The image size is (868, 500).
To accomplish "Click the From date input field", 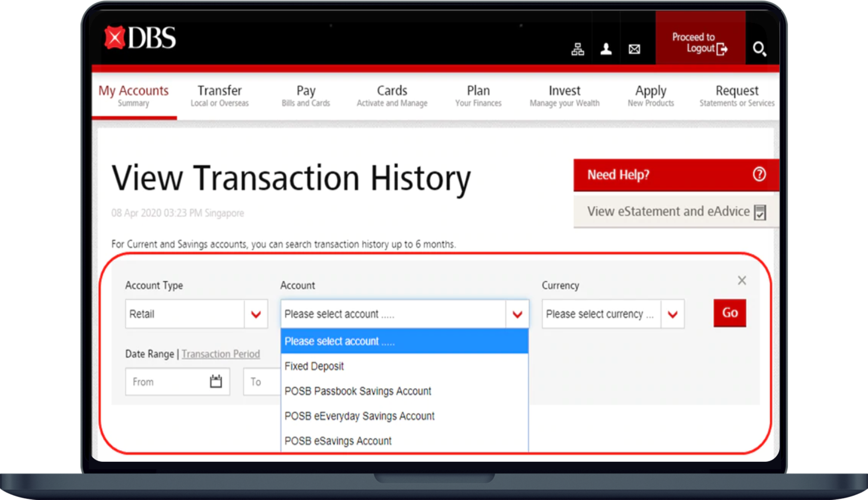I will pos(178,381).
